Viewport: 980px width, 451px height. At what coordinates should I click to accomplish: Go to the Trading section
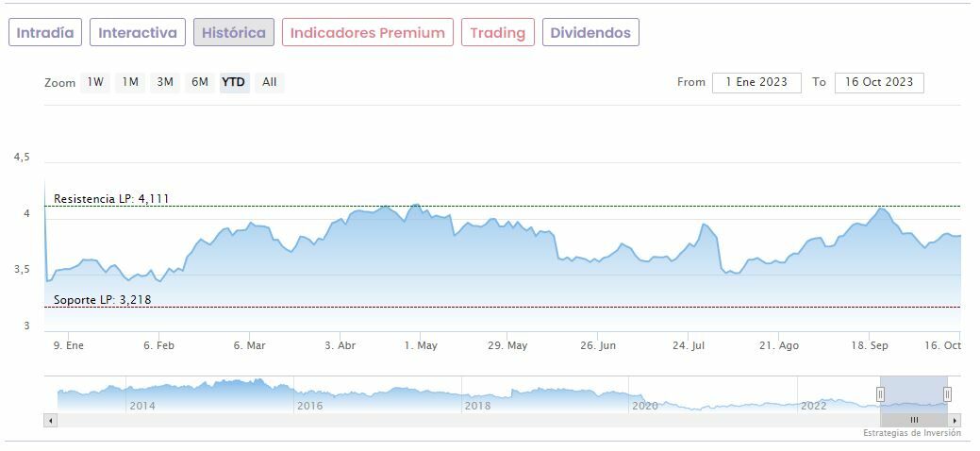[497, 33]
